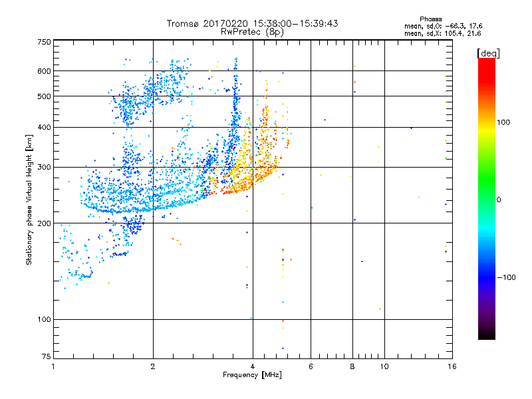Screen dimensions: 532x399
Task: Select the "RwPretec (8p)" subtitle text
Action: point(252,32)
